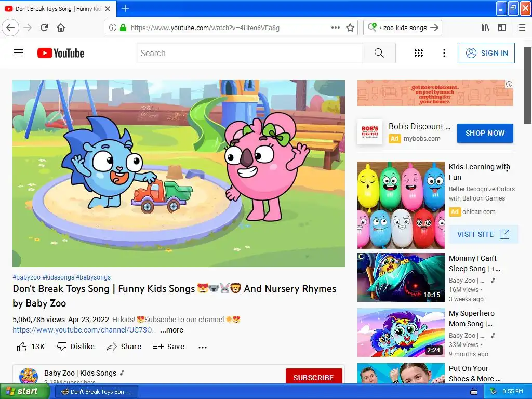Open the YouTube guide menu
532x399 pixels.
[19, 53]
